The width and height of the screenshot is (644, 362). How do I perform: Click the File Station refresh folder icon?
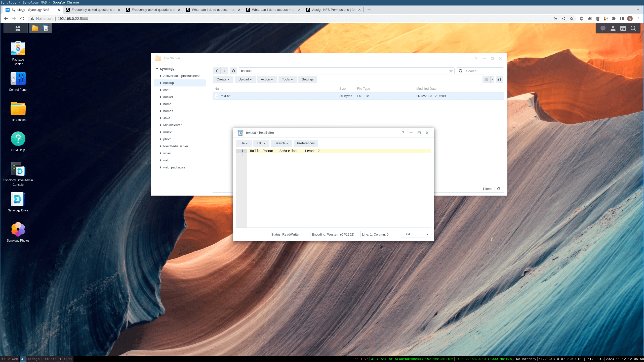click(233, 71)
